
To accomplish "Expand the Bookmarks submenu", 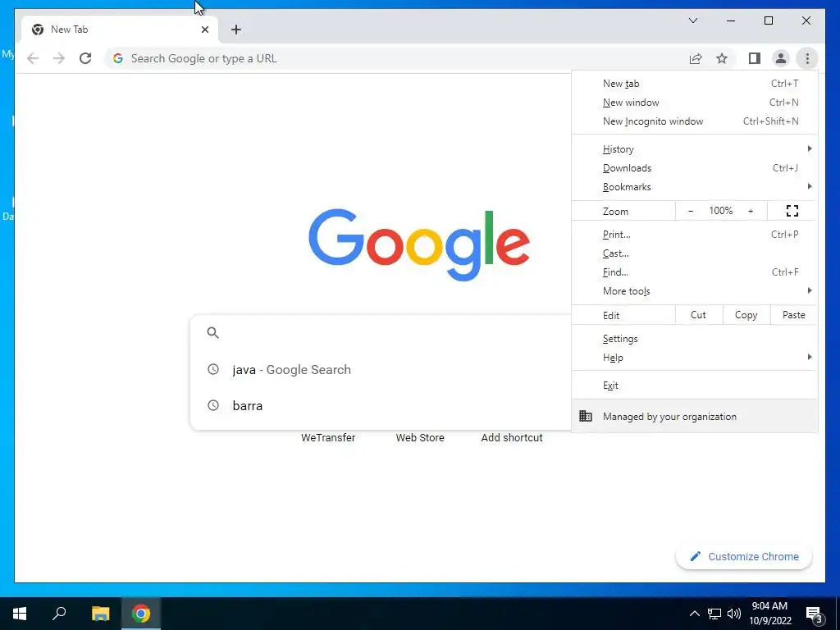I will (x=695, y=186).
